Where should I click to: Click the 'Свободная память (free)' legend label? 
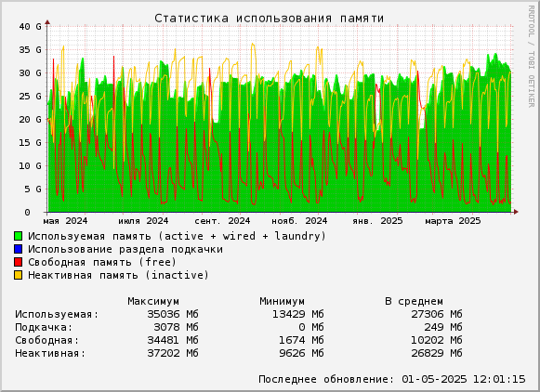(102, 262)
